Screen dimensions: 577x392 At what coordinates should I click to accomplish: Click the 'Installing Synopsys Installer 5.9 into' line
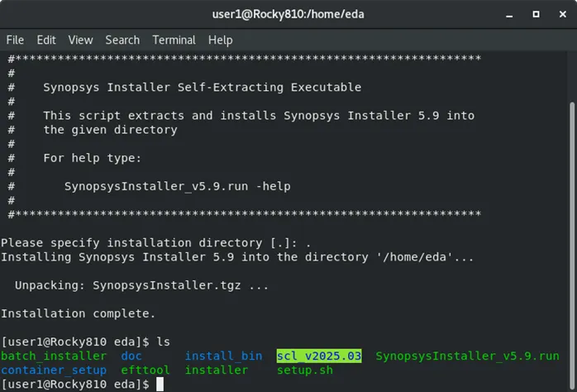[237, 257]
